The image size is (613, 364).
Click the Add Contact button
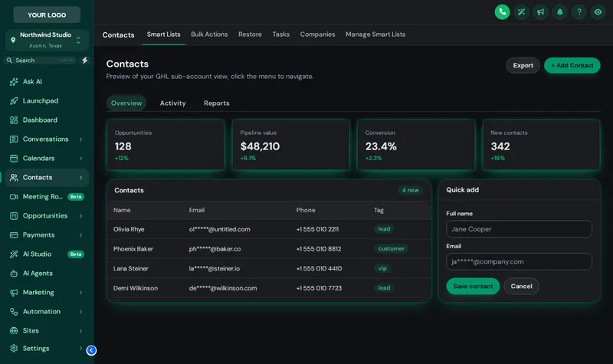pos(572,65)
